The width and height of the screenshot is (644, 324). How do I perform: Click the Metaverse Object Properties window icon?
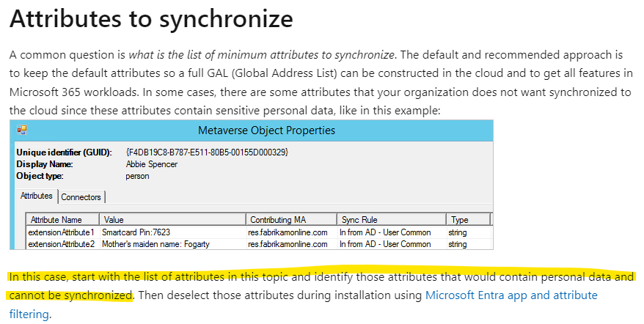[x=22, y=130]
